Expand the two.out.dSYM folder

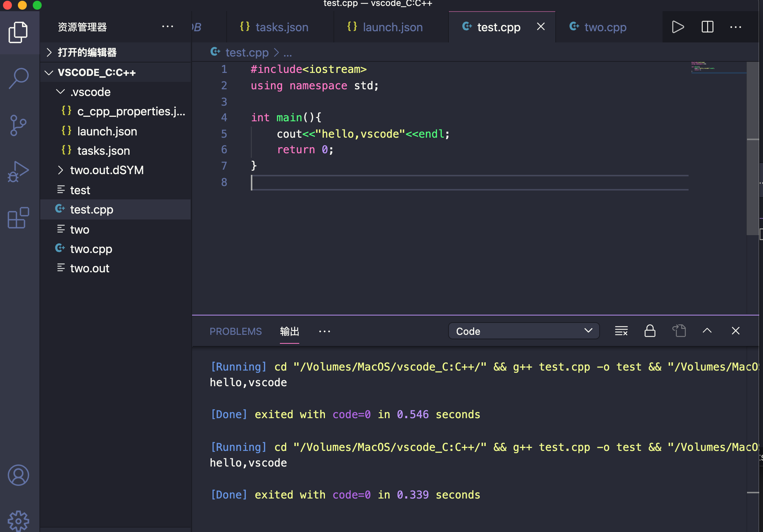[61, 170]
